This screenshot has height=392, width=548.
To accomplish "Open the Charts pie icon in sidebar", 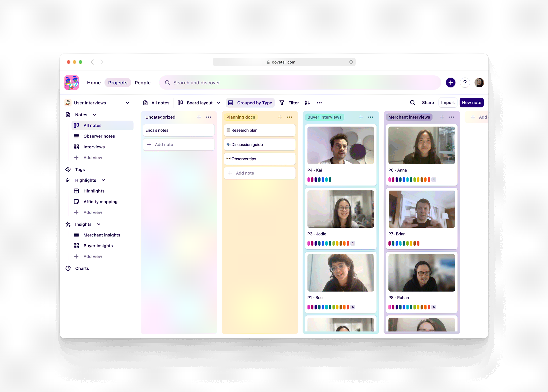I will [68, 268].
